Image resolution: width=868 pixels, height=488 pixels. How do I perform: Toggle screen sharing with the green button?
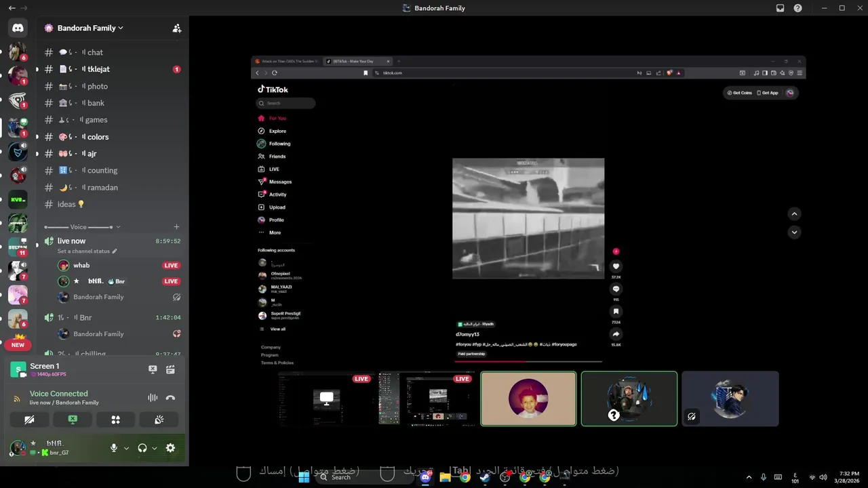[73, 420]
